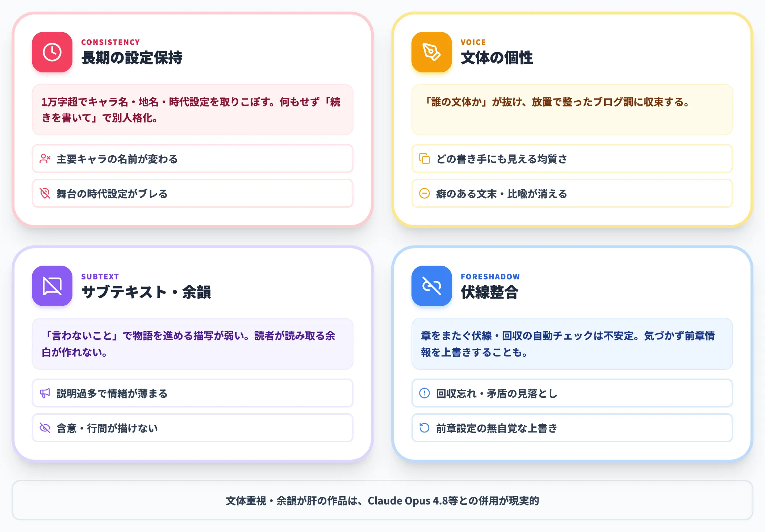Select the 舞台の時代設定がブレる text
This screenshot has height=532, width=765.
point(112,194)
